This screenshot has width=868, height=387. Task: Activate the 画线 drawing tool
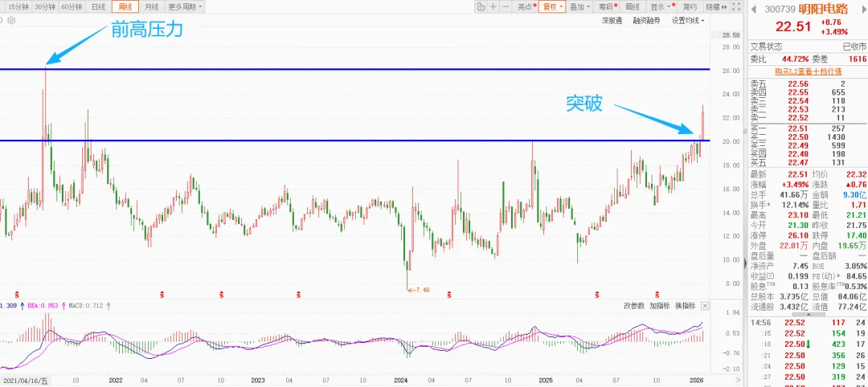tap(633, 7)
